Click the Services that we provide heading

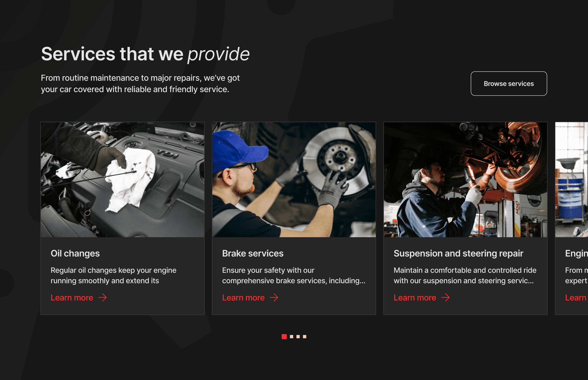click(x=145, y=54)
